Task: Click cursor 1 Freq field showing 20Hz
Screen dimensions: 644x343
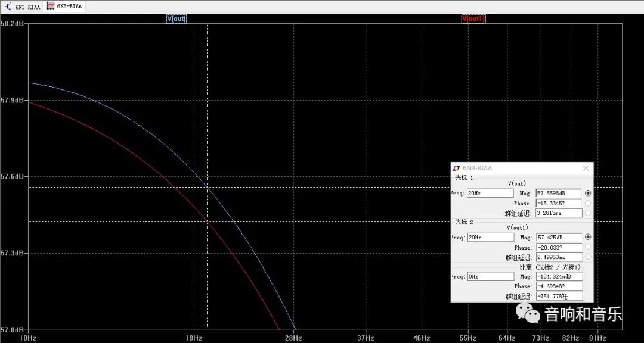Action: pos(490,194)
